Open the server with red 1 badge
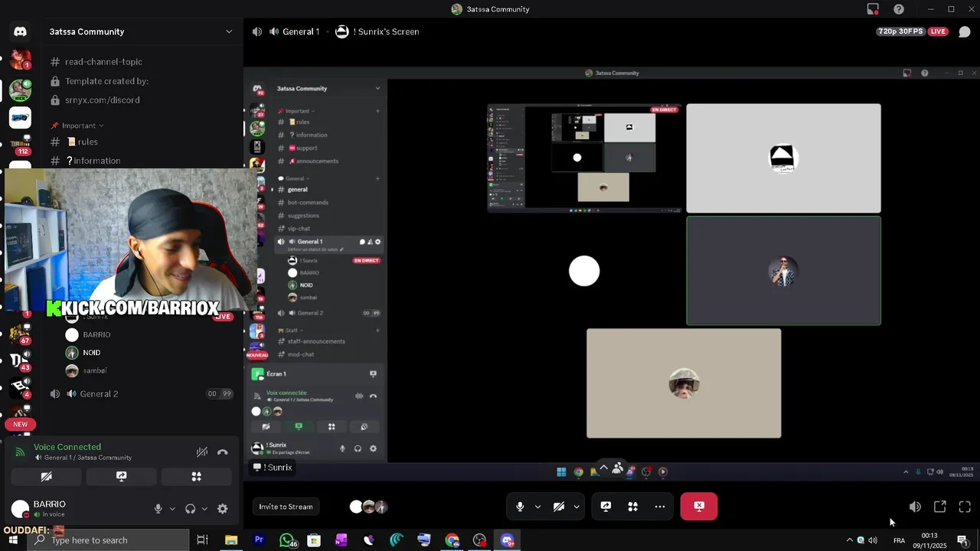 point(20,59)
